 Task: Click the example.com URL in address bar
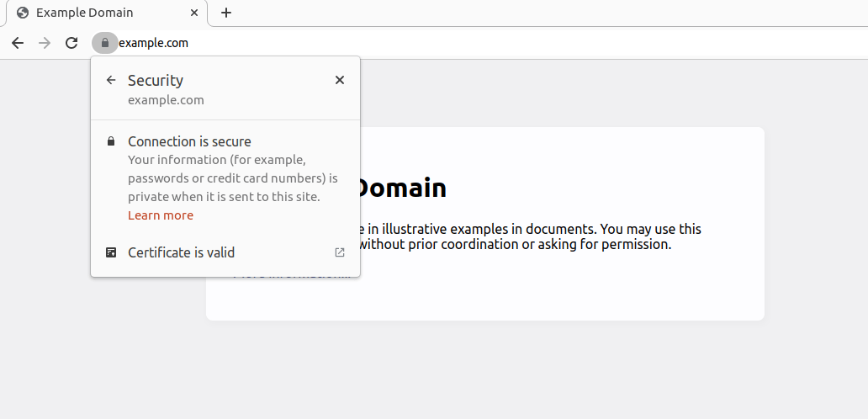click(x=153, y=43)
